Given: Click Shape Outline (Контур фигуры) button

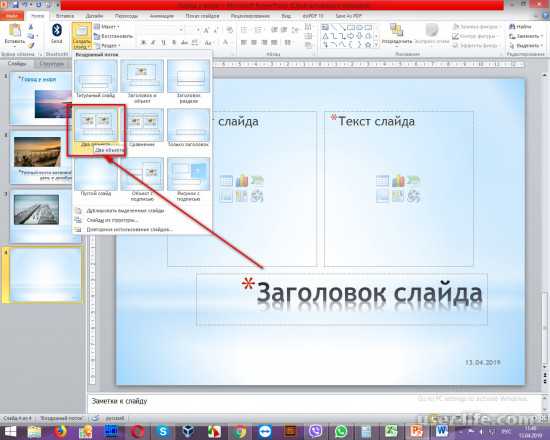Looking at the screenshot, I should [474, 36].
